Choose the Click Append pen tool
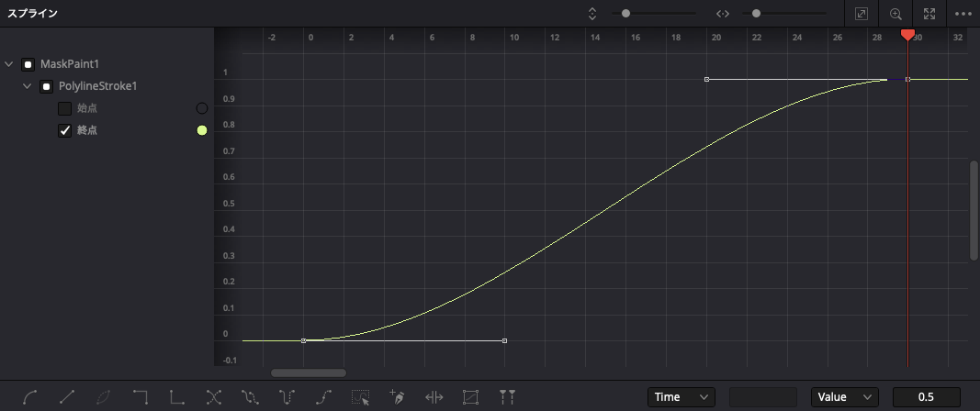The image size is (980, 411). click(397, 396)
